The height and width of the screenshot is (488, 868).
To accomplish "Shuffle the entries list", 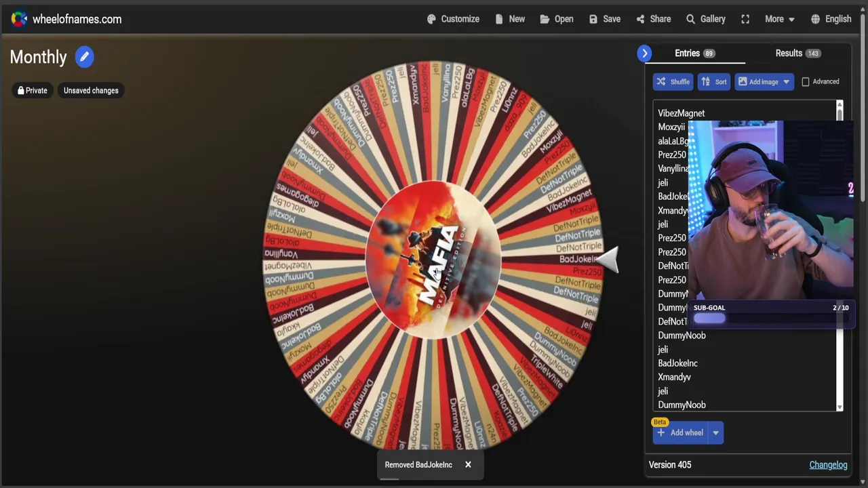I will click(673, 81).
